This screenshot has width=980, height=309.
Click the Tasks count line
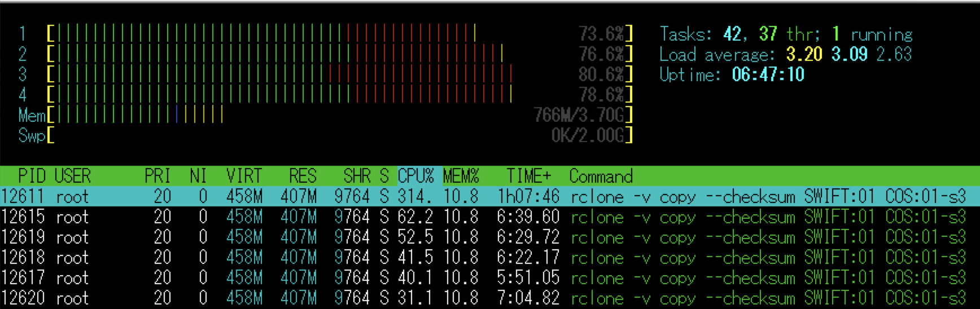coord(786,34)
